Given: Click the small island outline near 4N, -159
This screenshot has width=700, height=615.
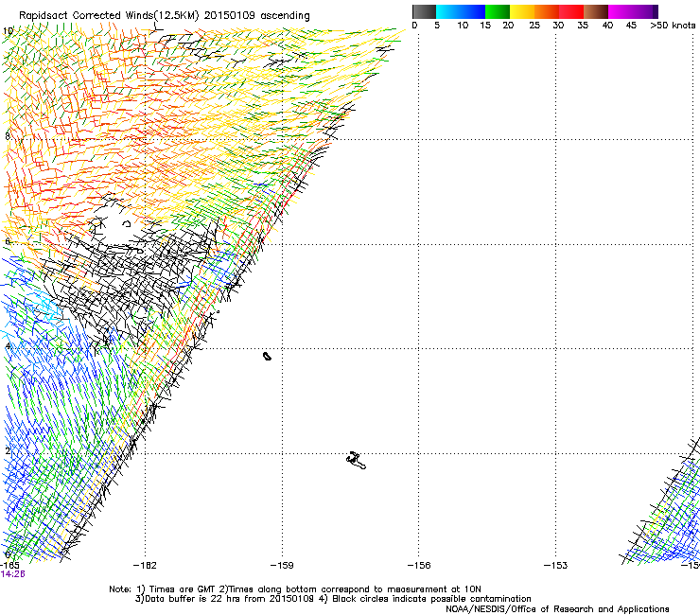Looking at the screenshot, I should pyautogui.click(x=267, y=356).
